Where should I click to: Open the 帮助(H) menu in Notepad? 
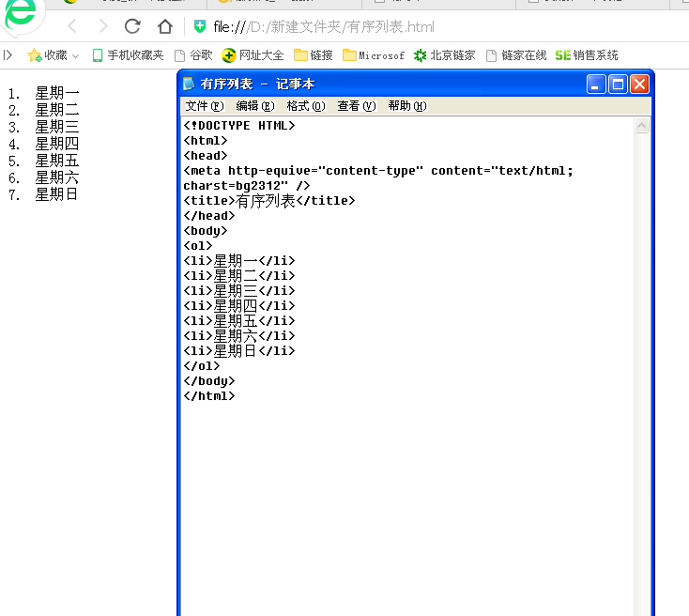click(407, 106)
